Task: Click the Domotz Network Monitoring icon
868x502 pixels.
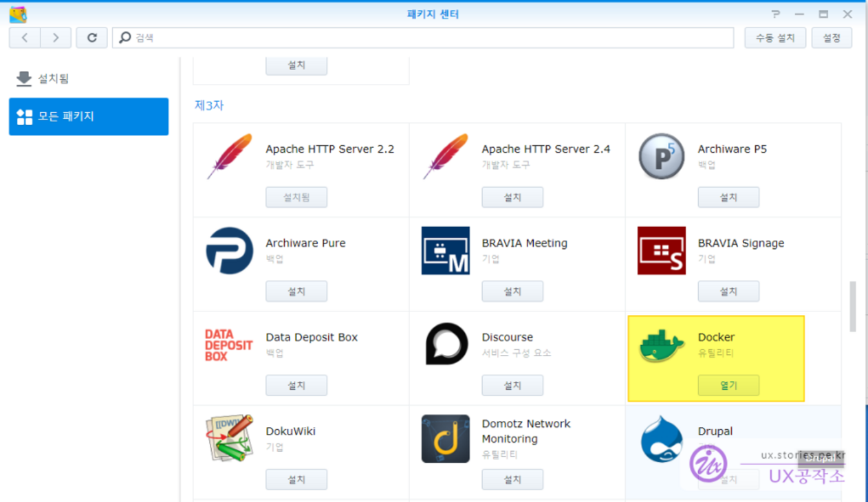Action: (446, 439)
